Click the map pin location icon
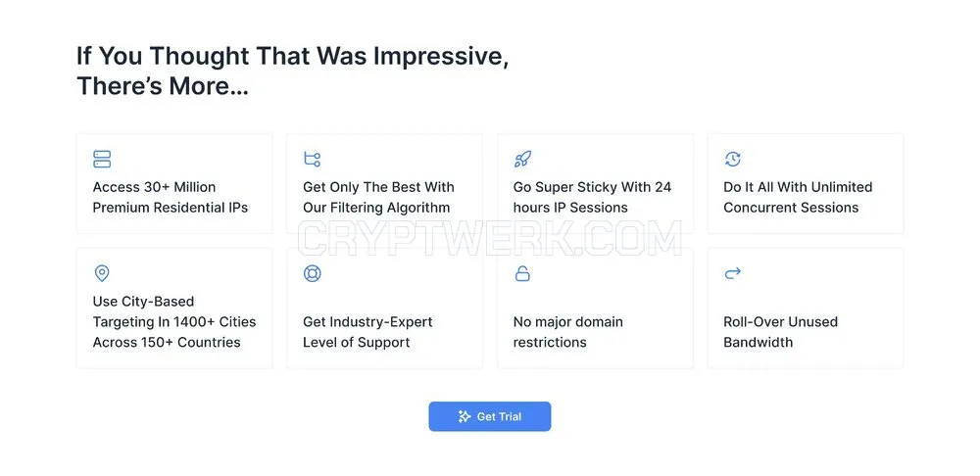Viewport: 980px width, 476px height. click(x=102, y=273)
